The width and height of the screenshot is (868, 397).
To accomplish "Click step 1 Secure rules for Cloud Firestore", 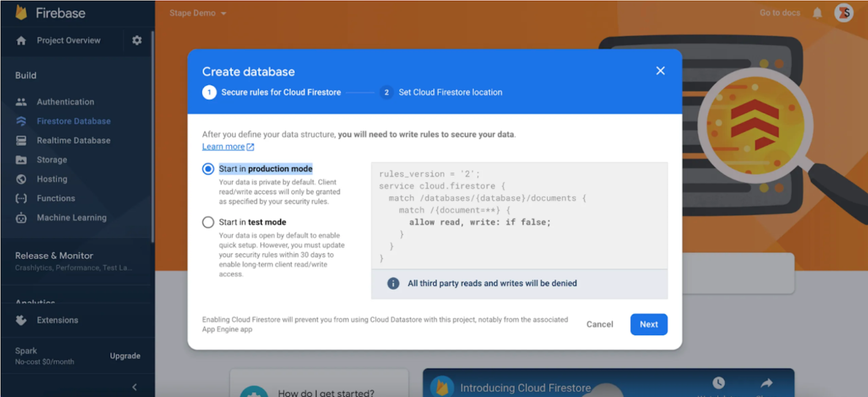I will point(272,92).
